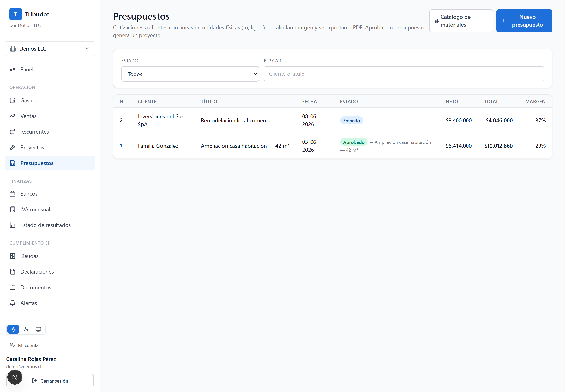Open Bancos page
The width and height of the screenshot is (565, 392).
[x=50, y=194]
